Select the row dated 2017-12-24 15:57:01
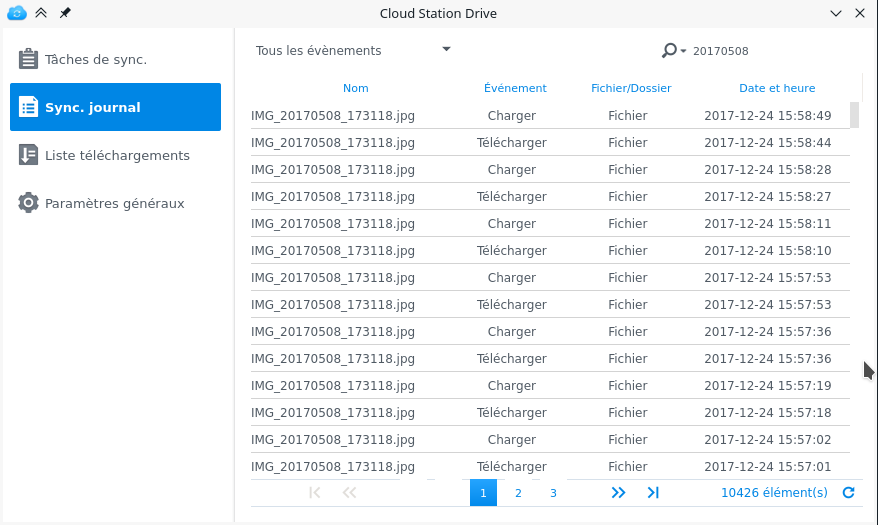The width and height of the screenshot is (878, 525). [550, 466]
